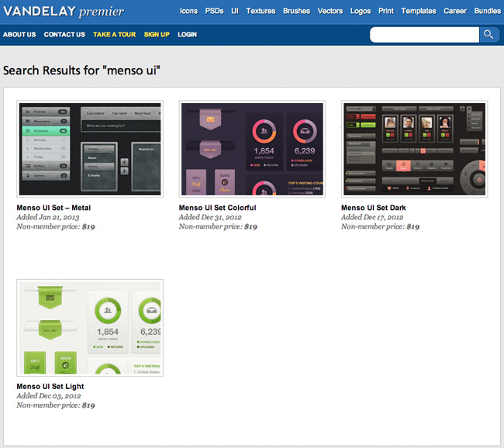Image resolution: width=504 pixels, height=448 pixels.
Task: Browse the Brushes category
Action: tap(296, 11)
